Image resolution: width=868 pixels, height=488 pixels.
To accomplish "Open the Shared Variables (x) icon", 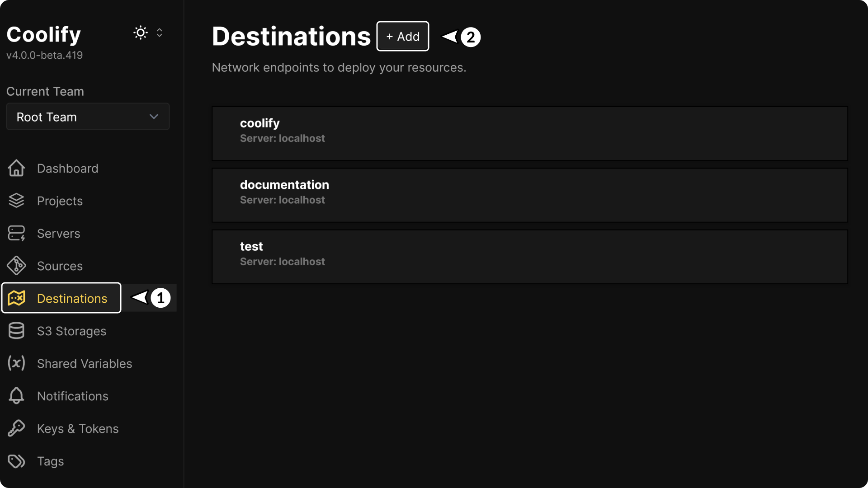I will [16, 363].
